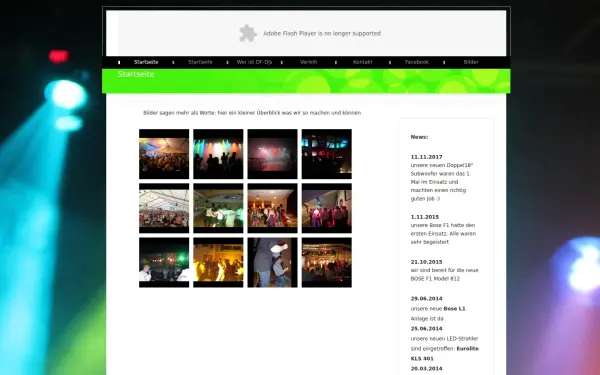This screenshot has height=375, width=600.
Task: Open the Bilder menu item
Action: pos(471,62)
